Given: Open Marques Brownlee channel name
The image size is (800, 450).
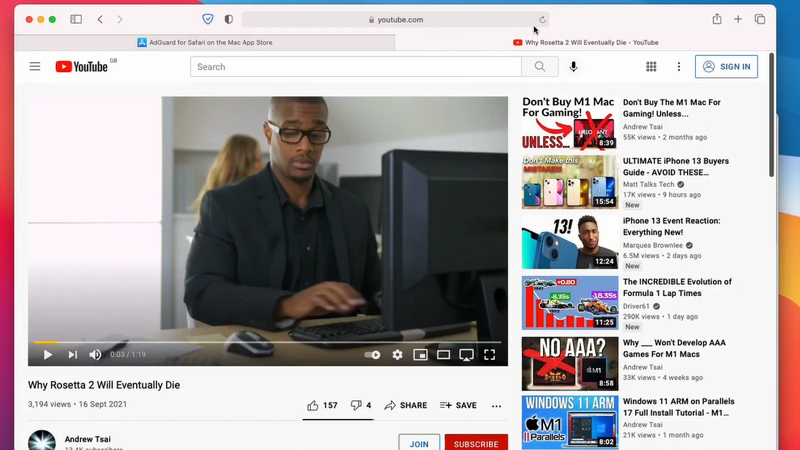Looking at the screenshot, I should click(x=653, y=245).
